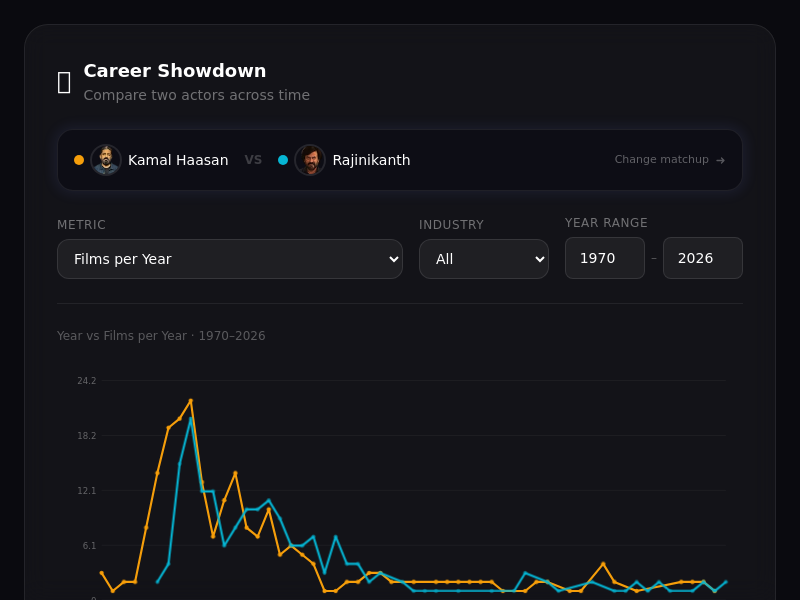
Task: Click the 6.1 y-axis label
Action: pyautogui.click(x=89, y=546)
